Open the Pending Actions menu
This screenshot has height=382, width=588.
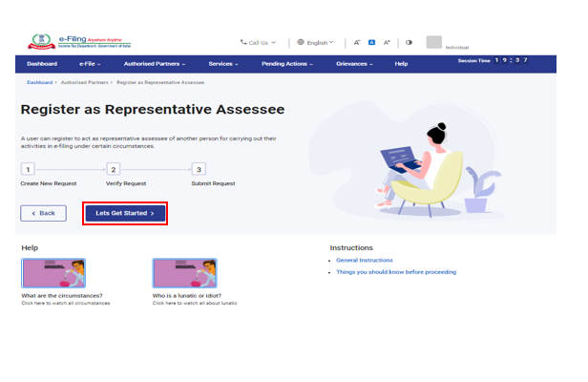286,64
